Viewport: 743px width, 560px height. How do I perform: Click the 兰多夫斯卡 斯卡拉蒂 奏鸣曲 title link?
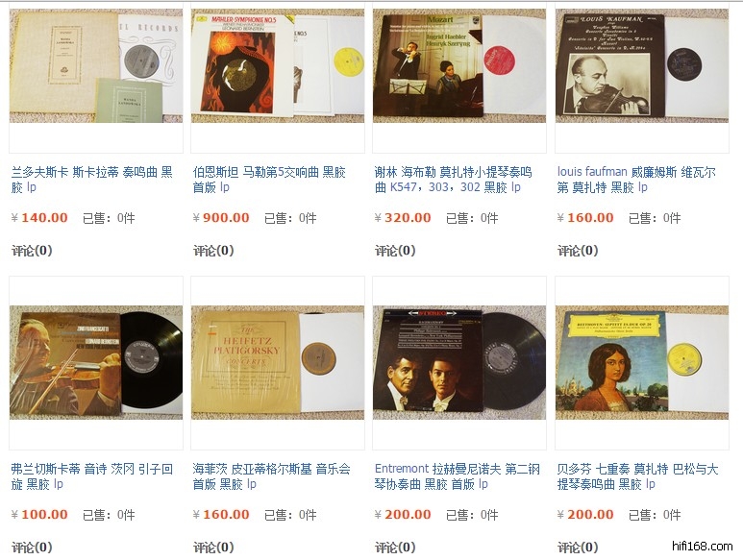pyautogui.click(x=92, y=180)
